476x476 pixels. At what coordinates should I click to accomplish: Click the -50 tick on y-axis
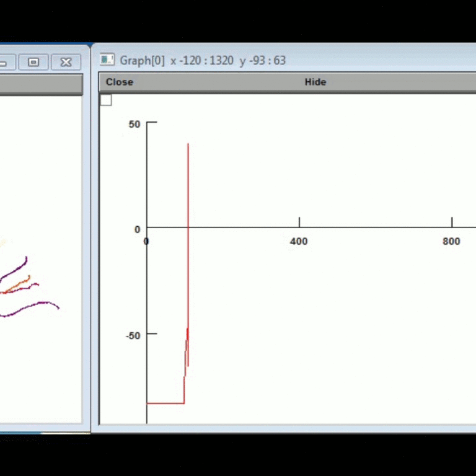pyautogui.click(x=151, y=334)
